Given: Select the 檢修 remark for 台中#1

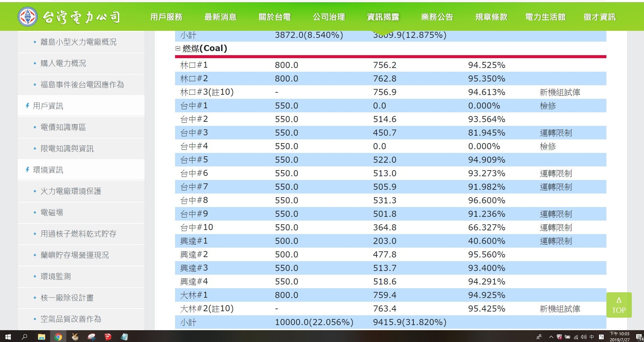Looking at the screenshot, I should (x=548, y=106).
